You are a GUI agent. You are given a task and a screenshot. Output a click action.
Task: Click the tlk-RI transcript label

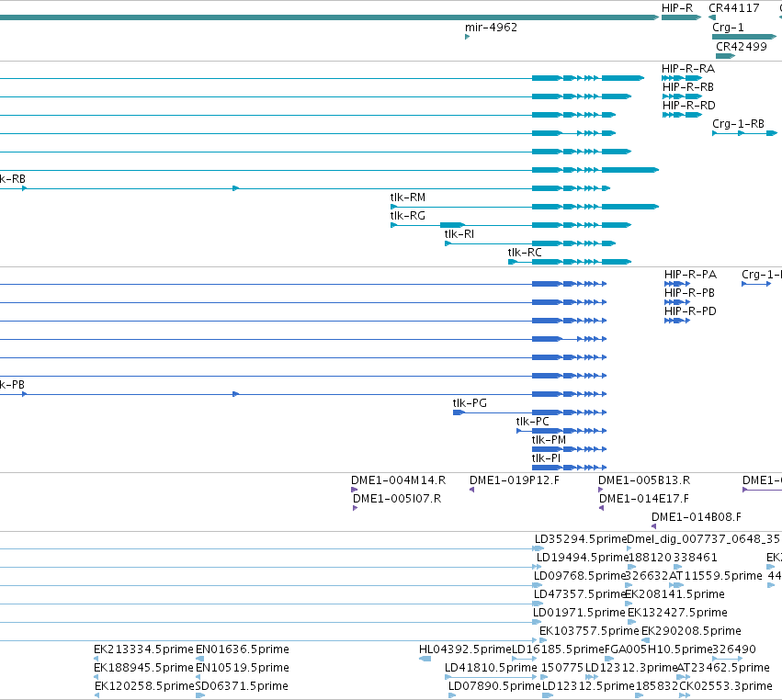pos(459,234)
